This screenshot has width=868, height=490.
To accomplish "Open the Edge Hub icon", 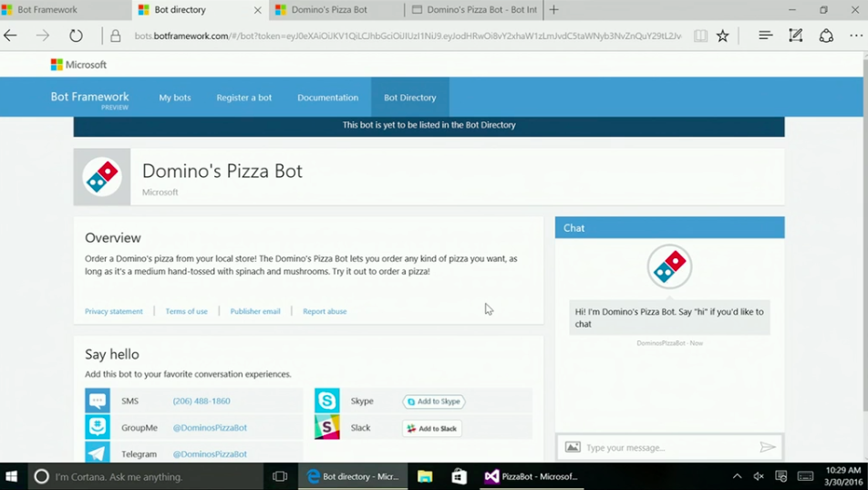I will click(x=766, y=36).
